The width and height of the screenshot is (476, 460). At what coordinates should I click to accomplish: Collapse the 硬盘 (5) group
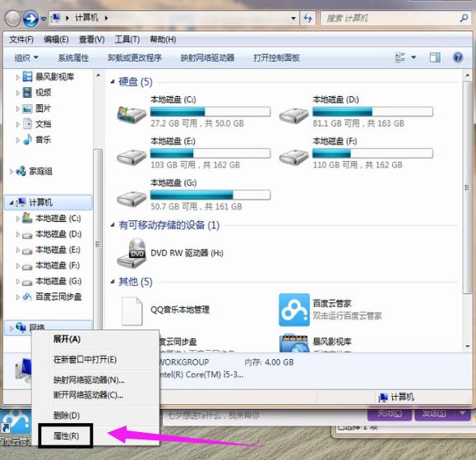113,81
